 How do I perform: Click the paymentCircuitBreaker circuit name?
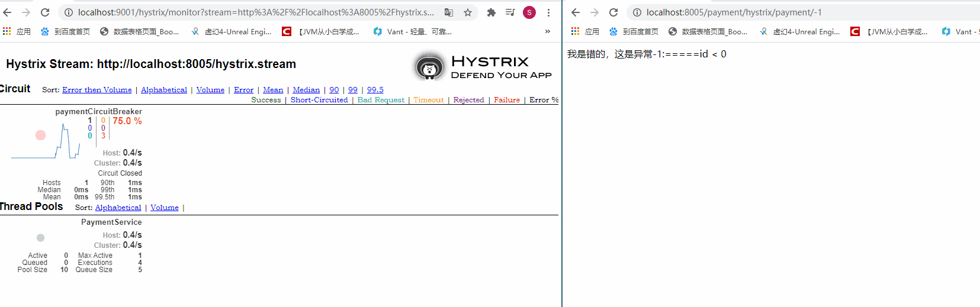click(x=98, y=111)
